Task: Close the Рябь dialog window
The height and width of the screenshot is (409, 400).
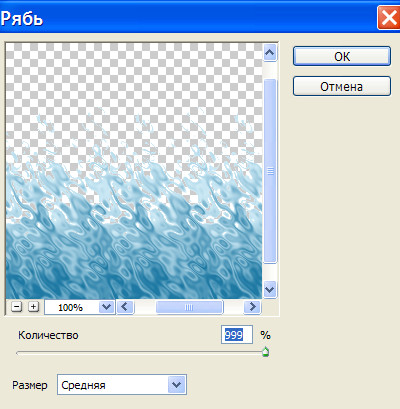Action: tap(388, 18)
